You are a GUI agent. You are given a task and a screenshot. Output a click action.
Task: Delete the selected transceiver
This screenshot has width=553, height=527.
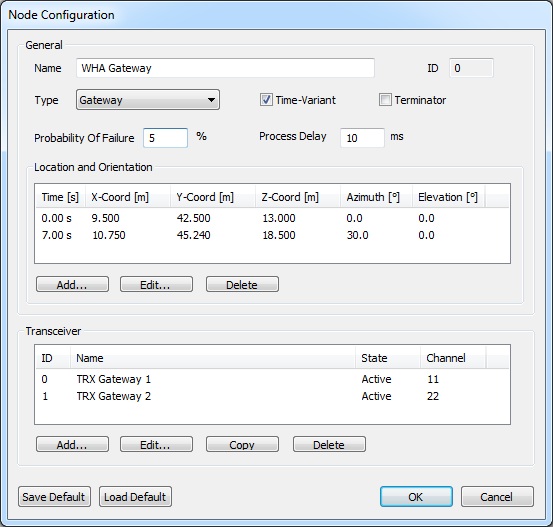click(329, 444)
